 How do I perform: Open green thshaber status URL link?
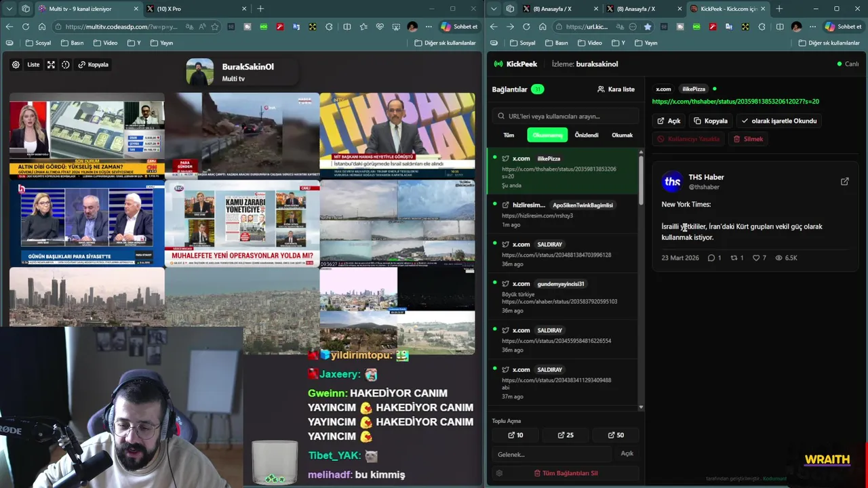pos(735,102)
